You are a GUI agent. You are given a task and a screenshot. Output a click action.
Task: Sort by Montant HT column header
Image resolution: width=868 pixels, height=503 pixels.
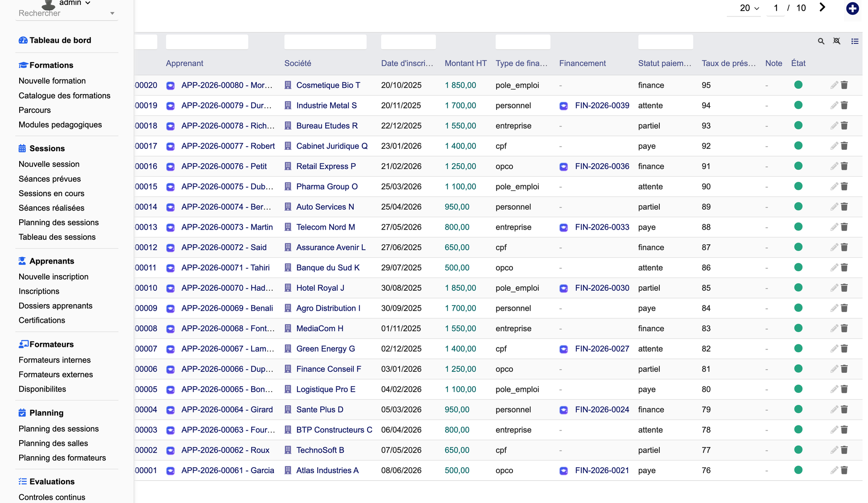pos(465,63)
